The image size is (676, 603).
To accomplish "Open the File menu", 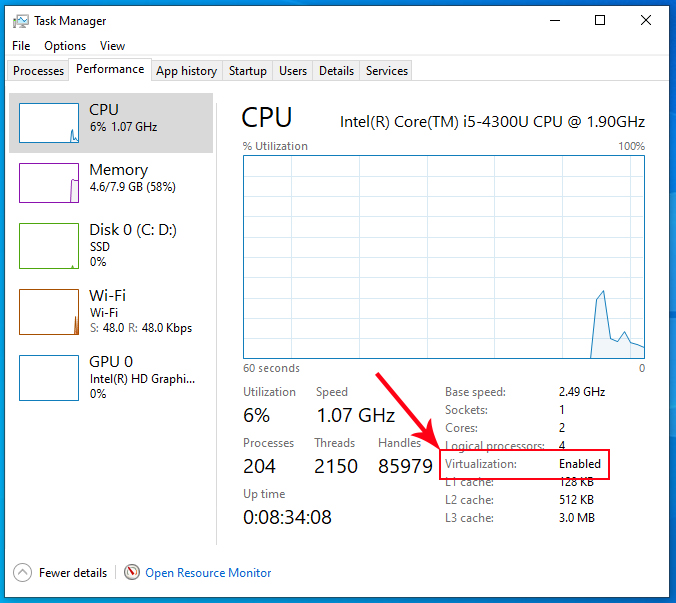I will [x=21, y=46].
